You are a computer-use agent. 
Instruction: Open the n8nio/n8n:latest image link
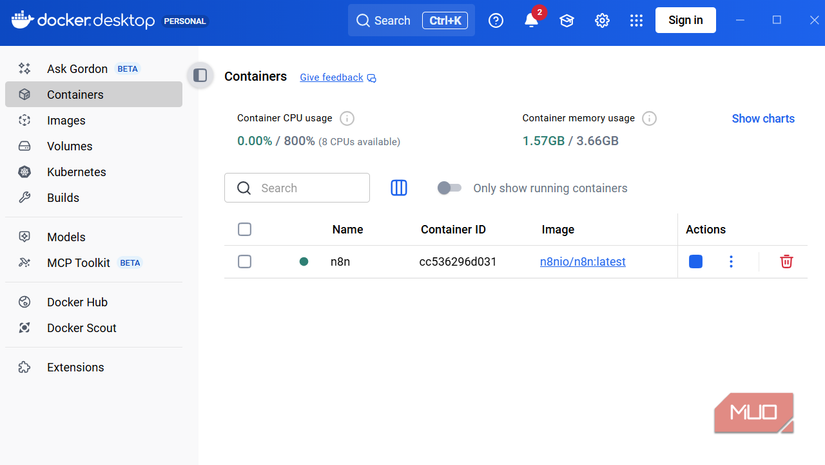[x=582, y=261]
